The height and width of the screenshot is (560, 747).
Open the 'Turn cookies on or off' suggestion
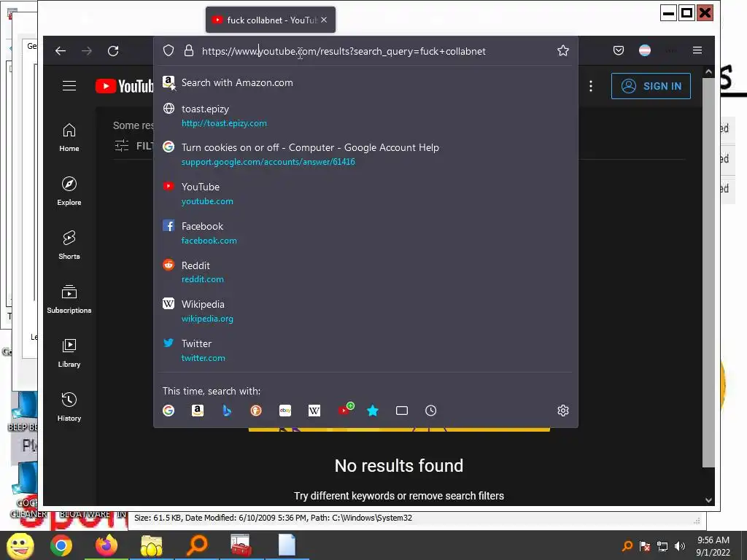pyautogui.click(x=365, y=155)
